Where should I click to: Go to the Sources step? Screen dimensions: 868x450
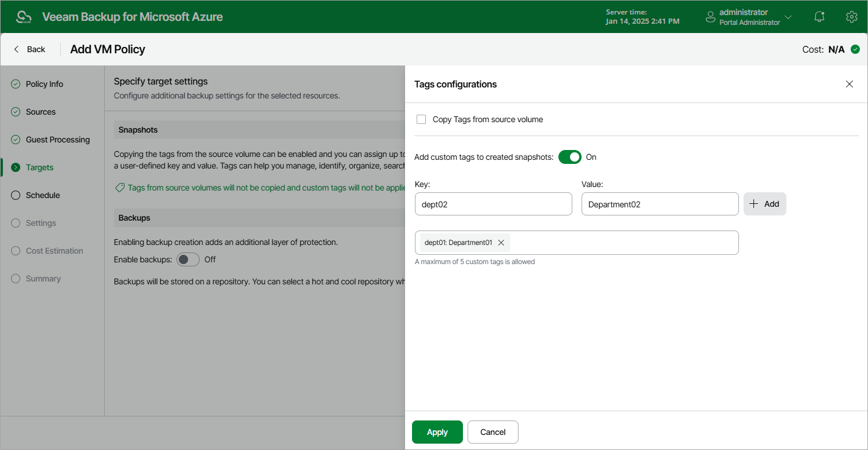[x=41, y=112]
